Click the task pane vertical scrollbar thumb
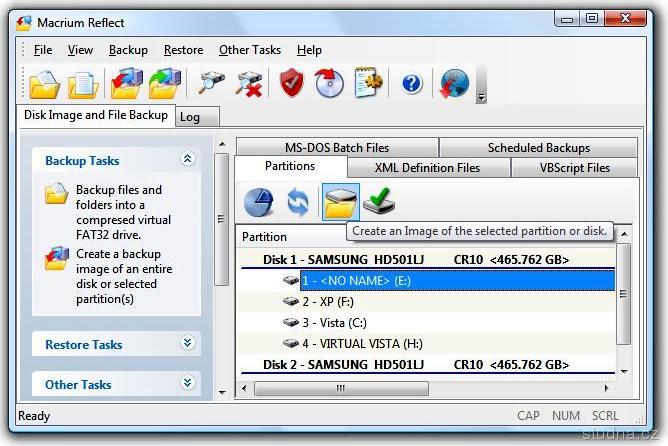Viewport: 668px width, 446px height. pos(221,219)
